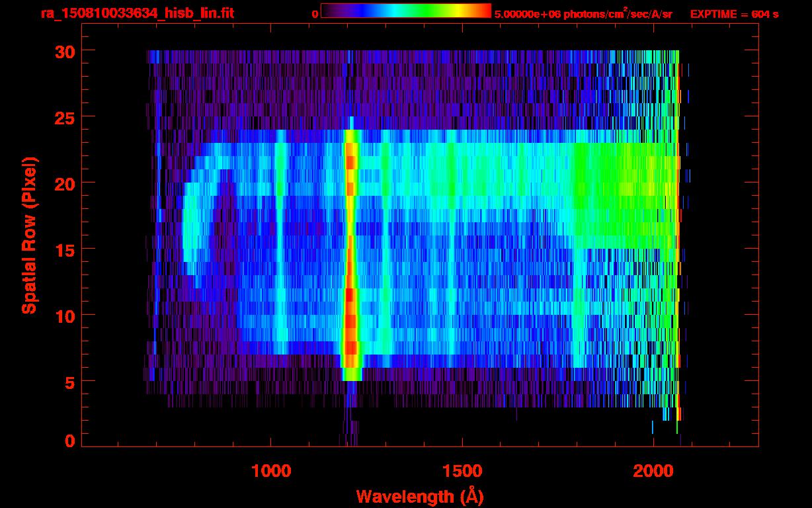Click the spatial row 15 tick label
The width and height of the screenshot is (812, 508).
click(x=65, y=249)
